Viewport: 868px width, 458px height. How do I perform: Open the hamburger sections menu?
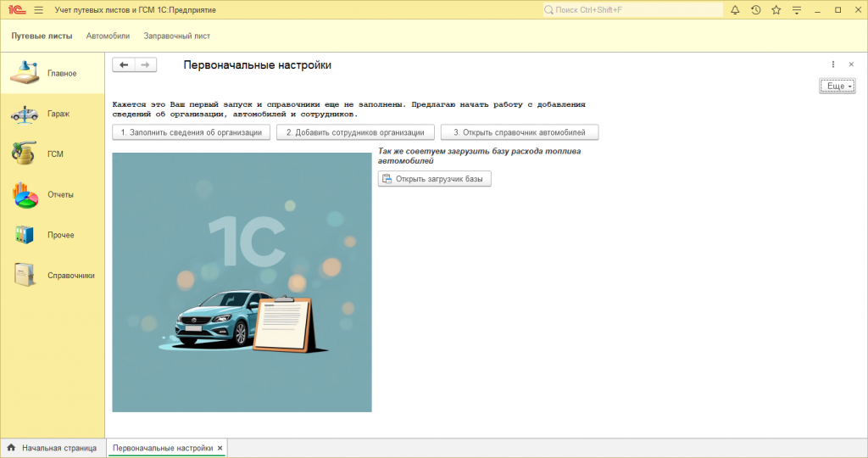(x=39, y=10)
